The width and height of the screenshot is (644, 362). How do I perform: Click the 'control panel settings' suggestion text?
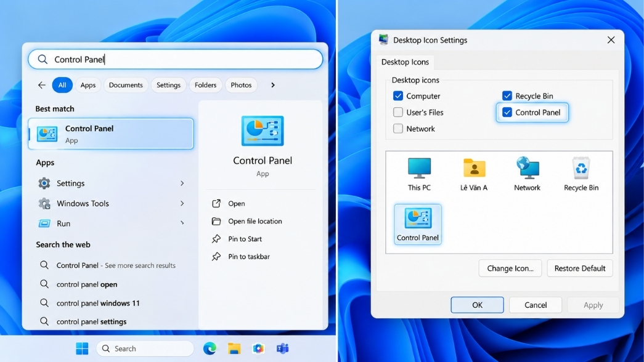click(92, 322)
